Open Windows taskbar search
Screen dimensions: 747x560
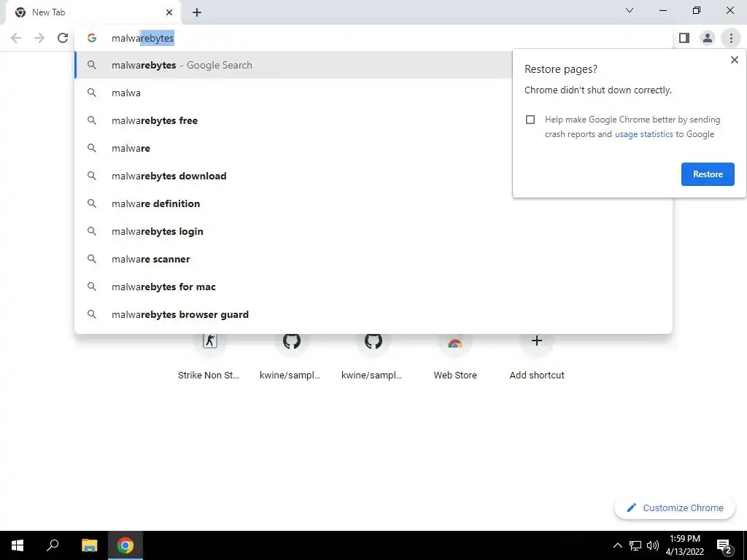[x=53, y=545]
